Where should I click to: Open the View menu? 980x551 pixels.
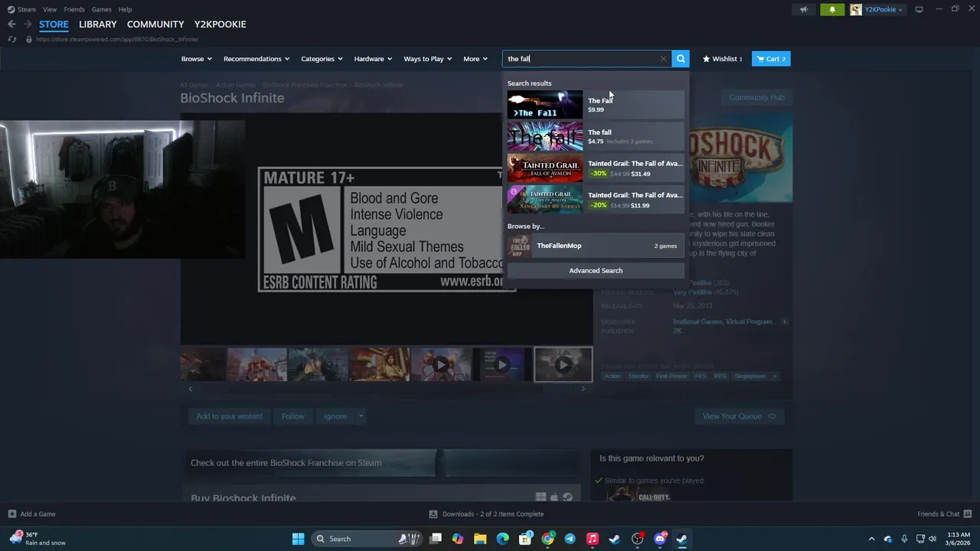[50, 9]
